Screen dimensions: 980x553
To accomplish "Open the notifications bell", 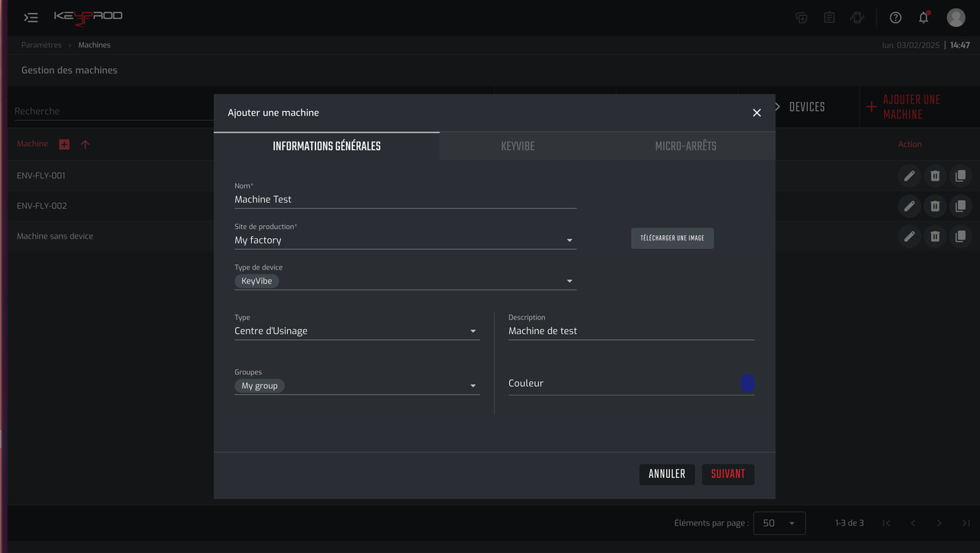I will pyautogui.click(x=923, y=17).
